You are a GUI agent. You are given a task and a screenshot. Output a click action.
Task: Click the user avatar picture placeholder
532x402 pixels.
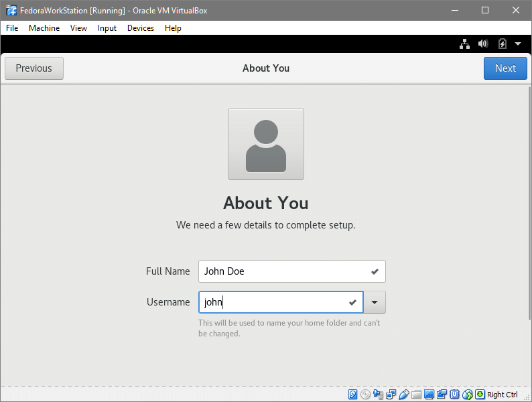coord(266,144)
